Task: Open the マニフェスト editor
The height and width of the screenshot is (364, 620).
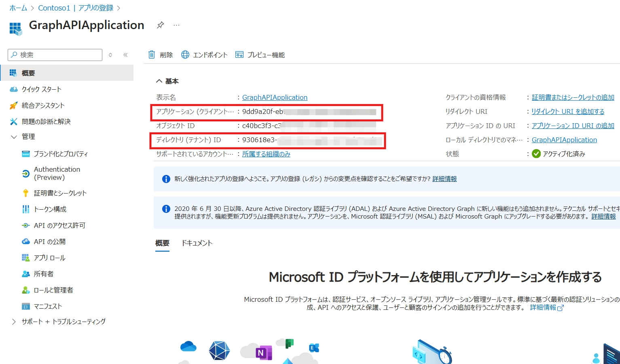Action: click(x=48, y=306)
